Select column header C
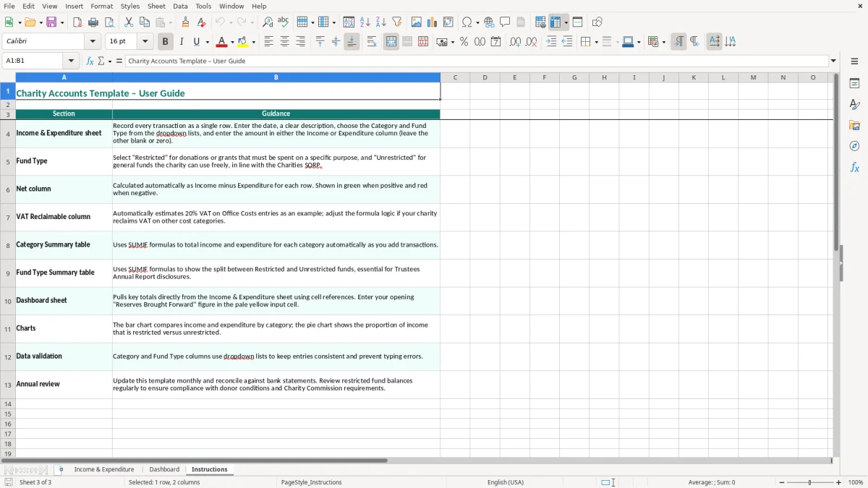868x488 pixels. pyautogui.click(x=455, y=77)
